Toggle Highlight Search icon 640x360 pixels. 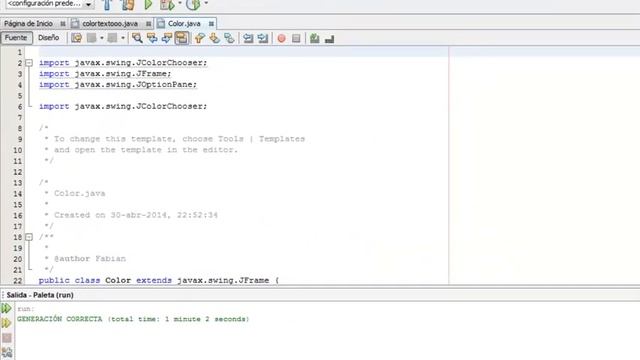182,38
